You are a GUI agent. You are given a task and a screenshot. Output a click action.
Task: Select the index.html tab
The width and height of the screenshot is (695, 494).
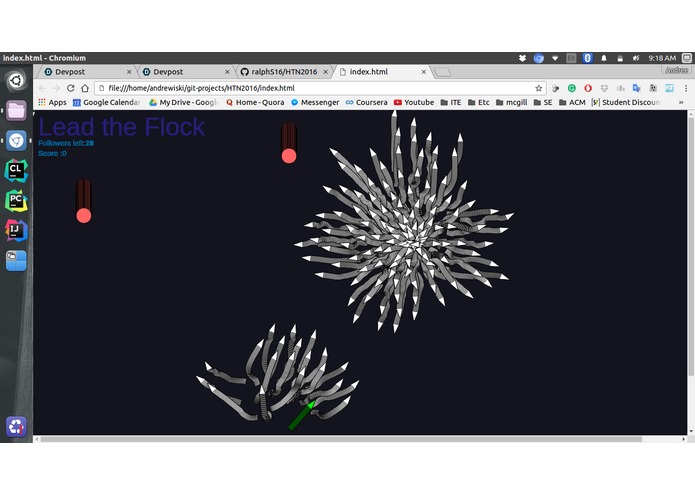[383, 72]
